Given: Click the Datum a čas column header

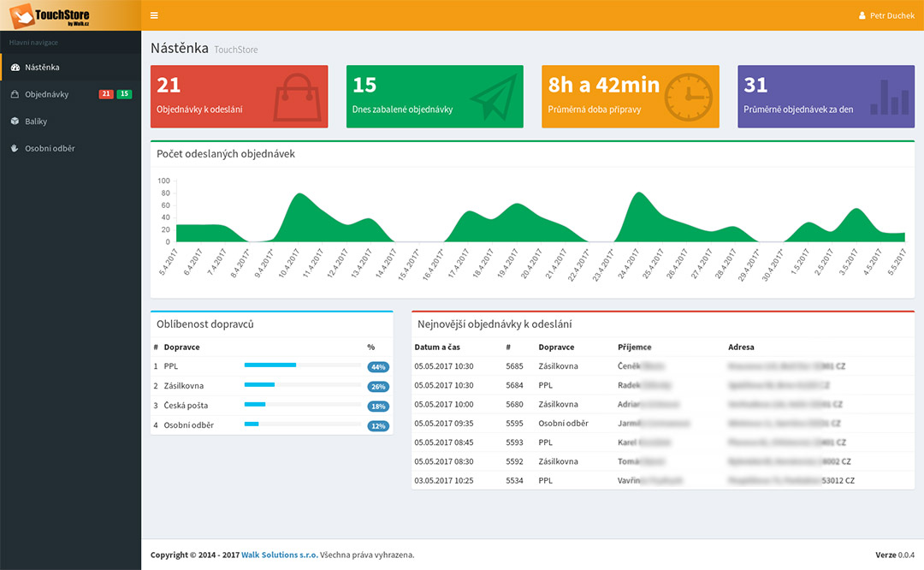Looking at the screenshot, I should [437, 347].
